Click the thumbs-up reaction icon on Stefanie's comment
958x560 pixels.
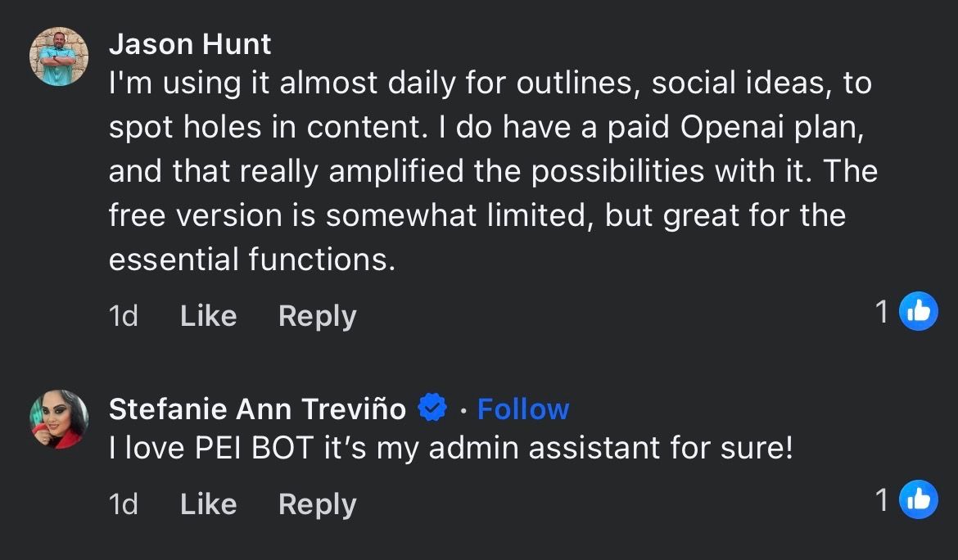(918, 499)
